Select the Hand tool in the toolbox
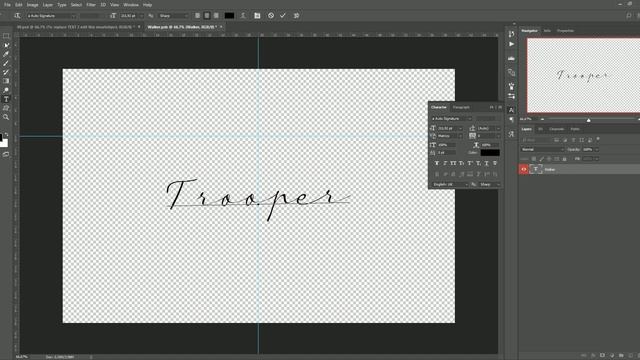 (x=6, y=108)
